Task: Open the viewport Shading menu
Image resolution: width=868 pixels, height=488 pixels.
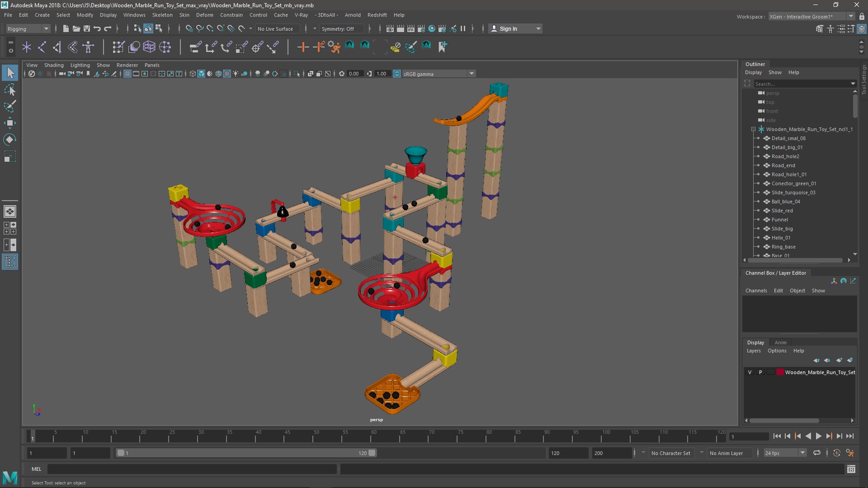Action: [x=54, y=65]
